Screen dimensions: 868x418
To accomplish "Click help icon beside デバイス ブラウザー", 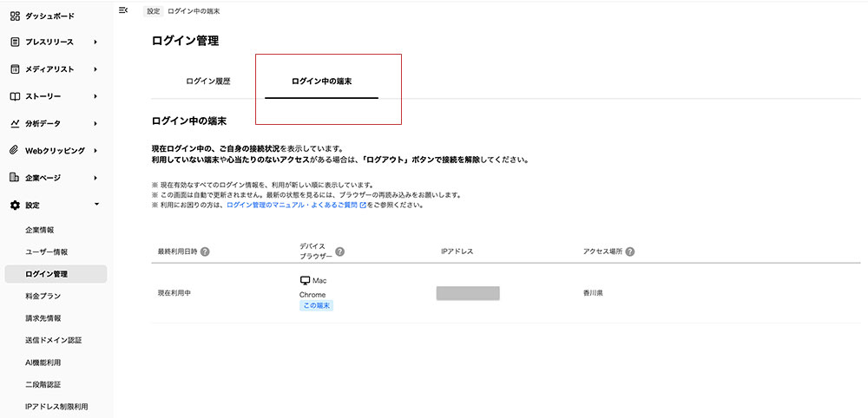I will (340, 251).
